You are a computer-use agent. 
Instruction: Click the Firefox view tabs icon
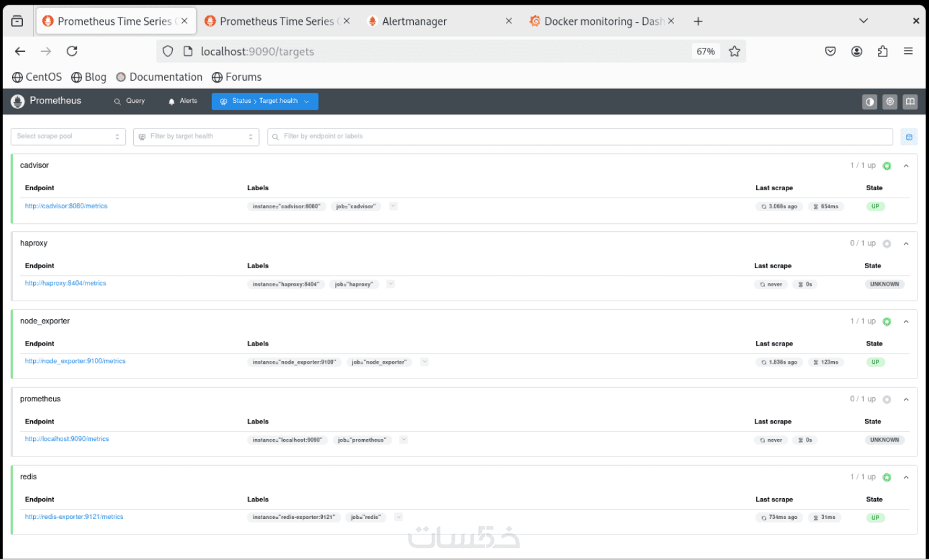click(17, 22)
